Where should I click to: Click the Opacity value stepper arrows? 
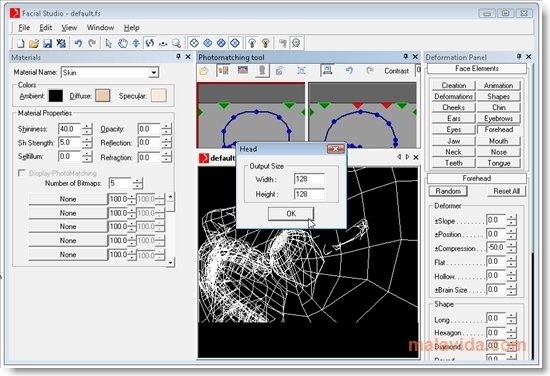point(167,129)
